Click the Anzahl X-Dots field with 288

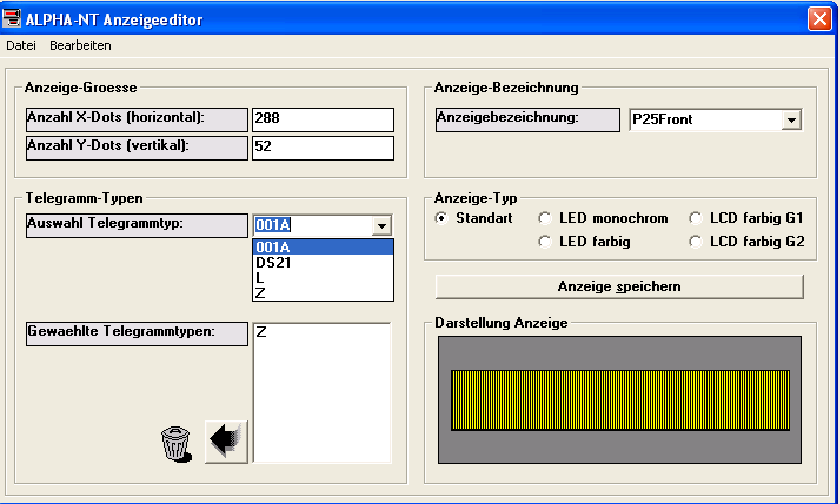coord(323,119)
